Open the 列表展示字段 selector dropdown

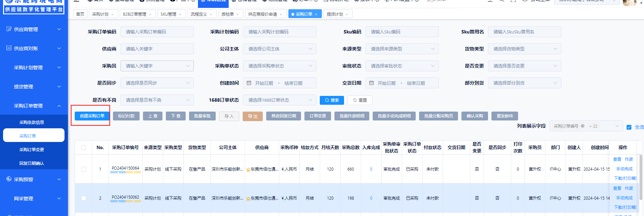click(586, 126)
